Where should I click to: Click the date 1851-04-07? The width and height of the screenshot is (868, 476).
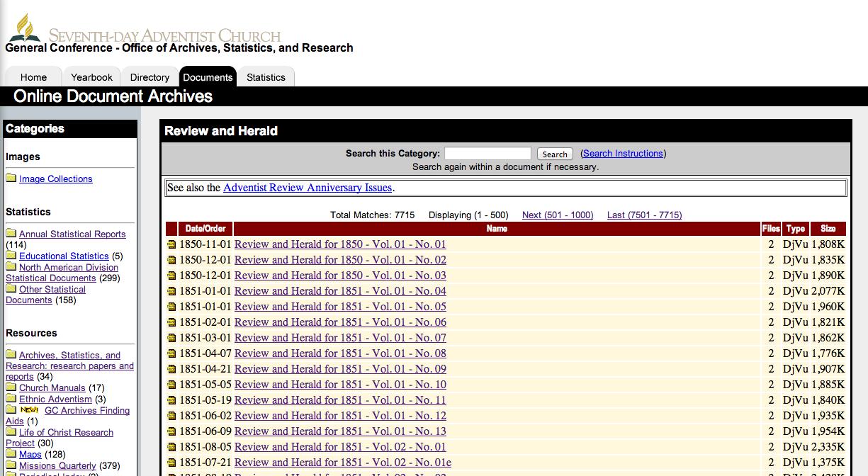[x=205, y=353]
